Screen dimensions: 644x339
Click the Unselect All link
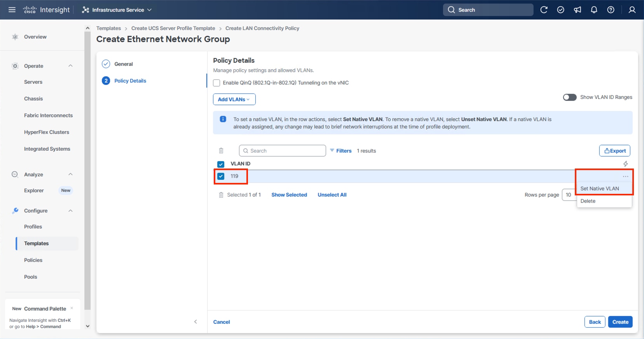point(332,195)
